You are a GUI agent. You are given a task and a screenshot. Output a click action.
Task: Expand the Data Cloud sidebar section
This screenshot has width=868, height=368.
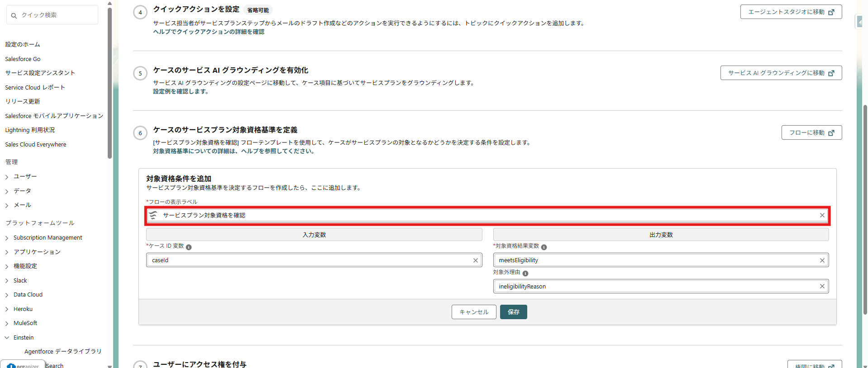point(7,295)
